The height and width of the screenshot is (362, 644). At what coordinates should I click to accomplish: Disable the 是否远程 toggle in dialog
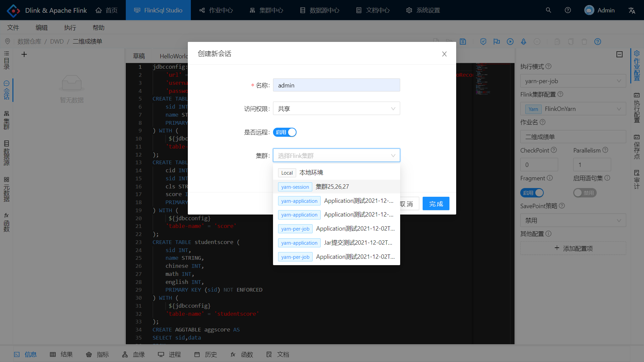[284, 132]
